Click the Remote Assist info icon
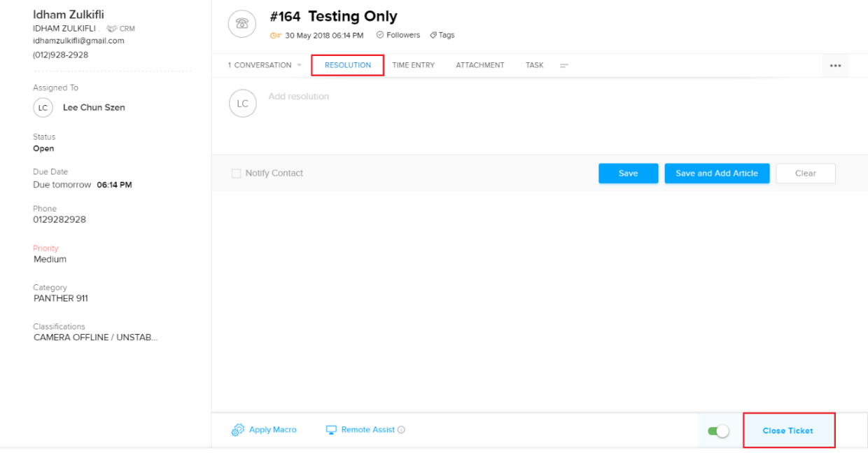Viewport: 868px width, 453px height. coord(401,430)
